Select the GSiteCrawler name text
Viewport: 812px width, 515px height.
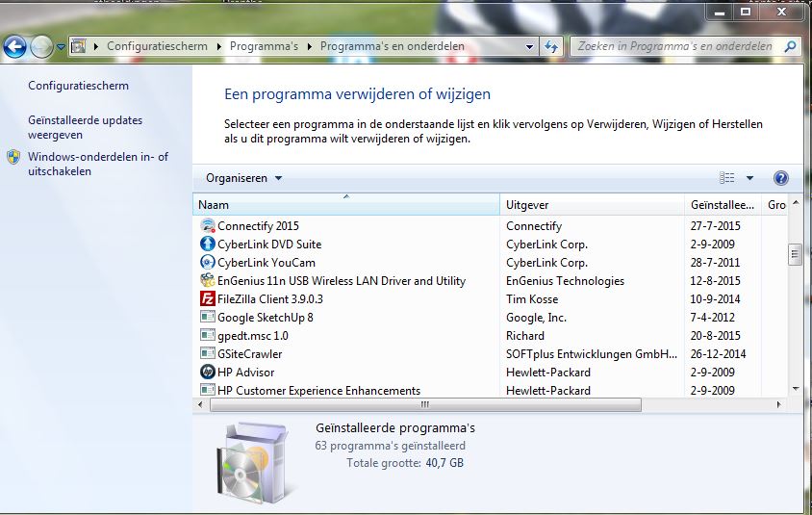coord(249,354)
